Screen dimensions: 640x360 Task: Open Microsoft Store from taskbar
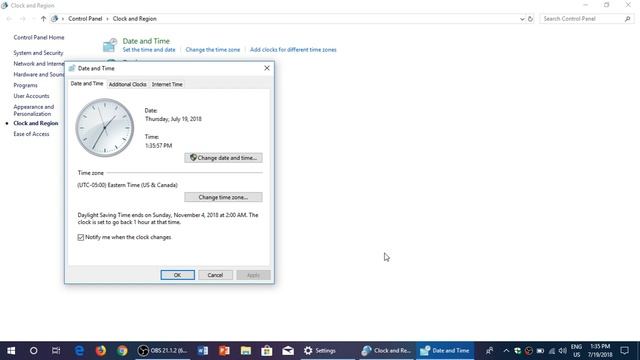(267, 351)
